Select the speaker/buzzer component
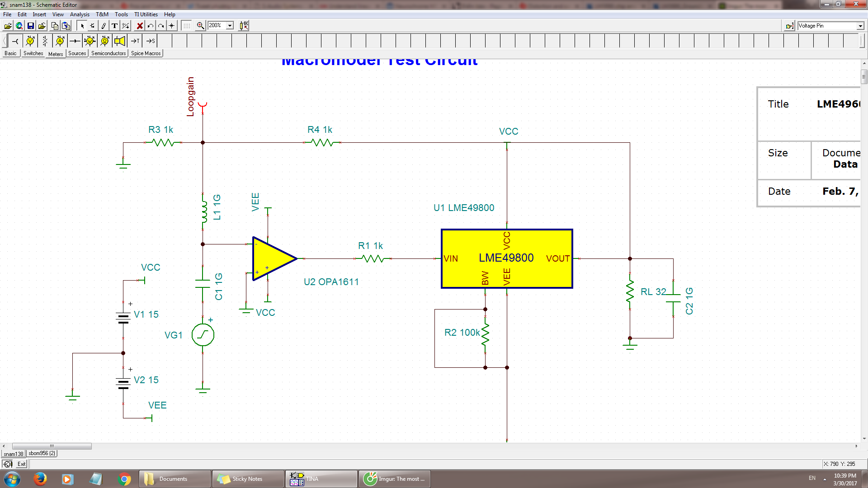The height and width of the screenshot is (488, 868). (119, 41)
